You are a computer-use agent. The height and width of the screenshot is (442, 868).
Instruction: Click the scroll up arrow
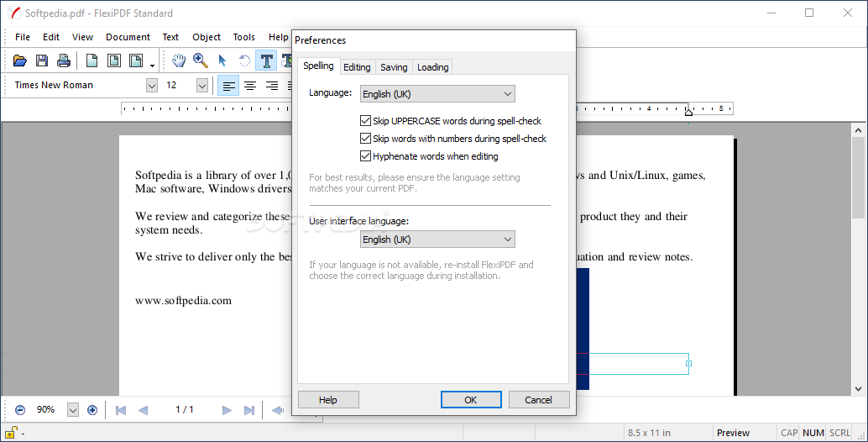858,130
